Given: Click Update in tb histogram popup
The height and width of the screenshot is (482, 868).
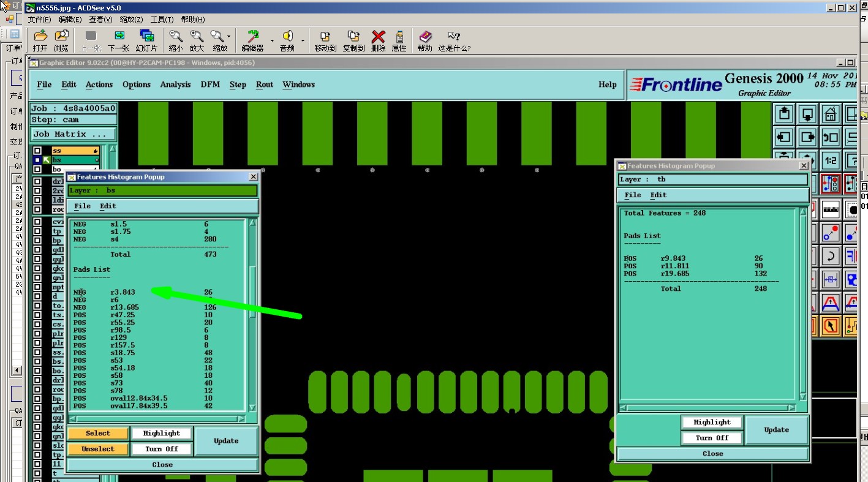Looking at the screenshot, I should pos(777,430).
